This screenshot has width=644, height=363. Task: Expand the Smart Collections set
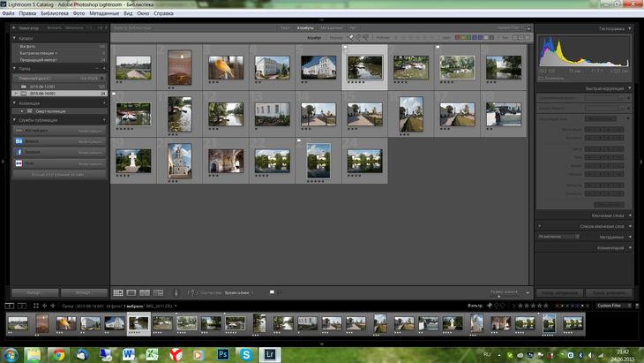(x=22, y=111)
